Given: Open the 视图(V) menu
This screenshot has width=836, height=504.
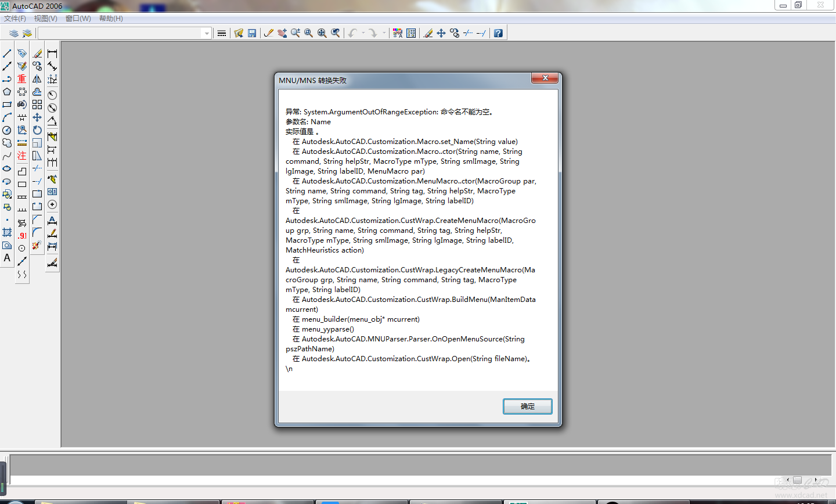Looking at the screenshot, I should coord(46,19).
